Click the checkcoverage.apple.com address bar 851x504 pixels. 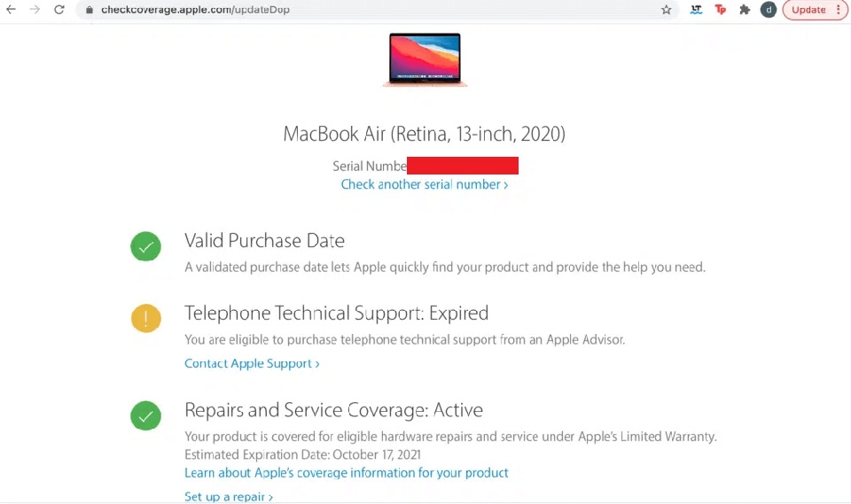click(355, 10)
